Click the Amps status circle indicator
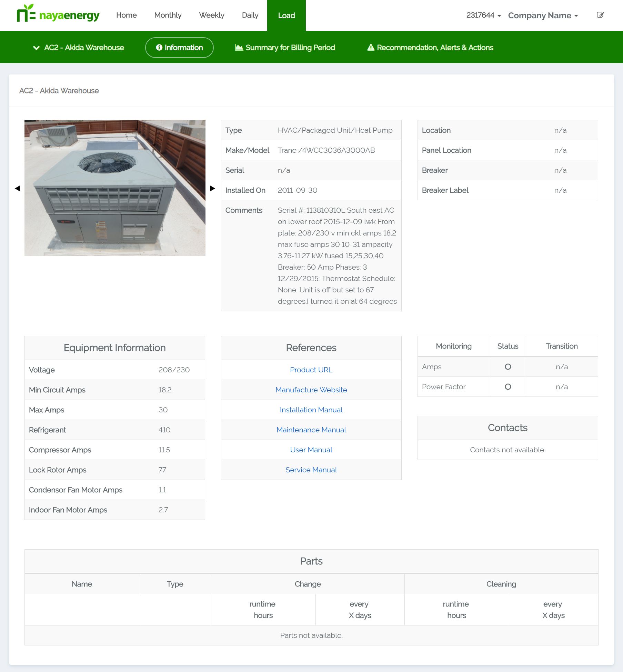The height and width of the screenshot is (672, 623). click(x=508, y=367)
